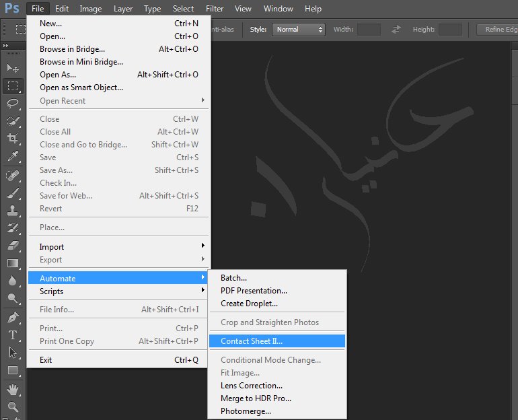Select the Pen tool
The image size is (518, 420).
[x=13, y=318]
